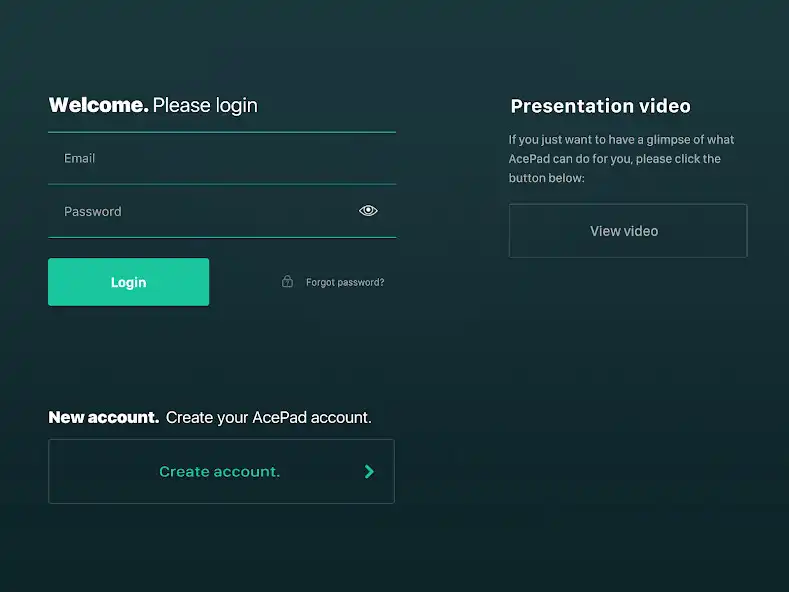Click the Email input field
789x592 pixels.
(x=222, y=159)
